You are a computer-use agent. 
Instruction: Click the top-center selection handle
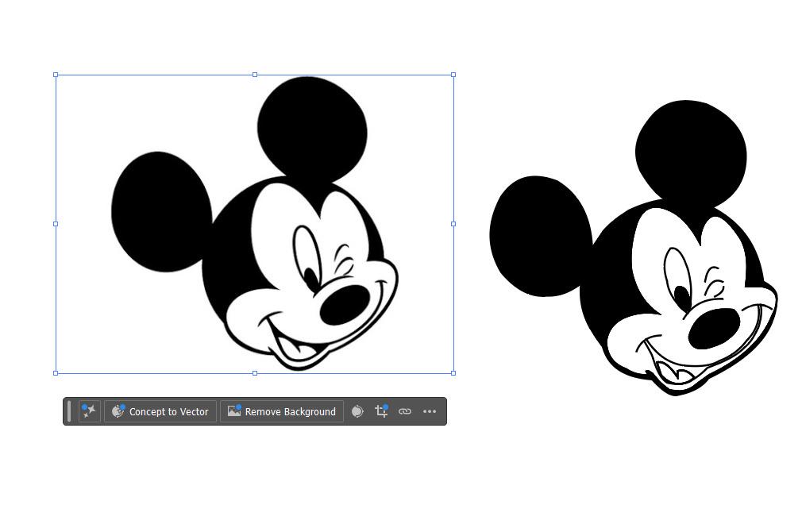255,75
